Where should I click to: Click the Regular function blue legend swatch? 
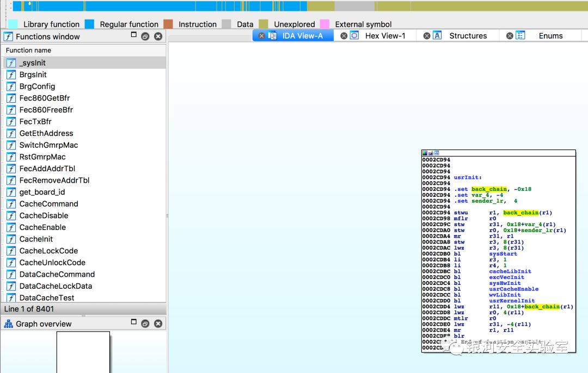[89, 24]
